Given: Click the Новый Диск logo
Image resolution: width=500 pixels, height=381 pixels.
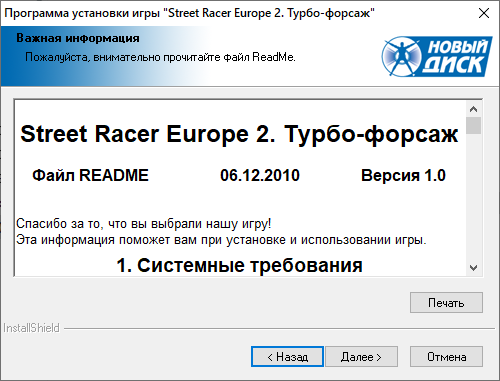Looking at the screenshot, I should click(437, 56).
